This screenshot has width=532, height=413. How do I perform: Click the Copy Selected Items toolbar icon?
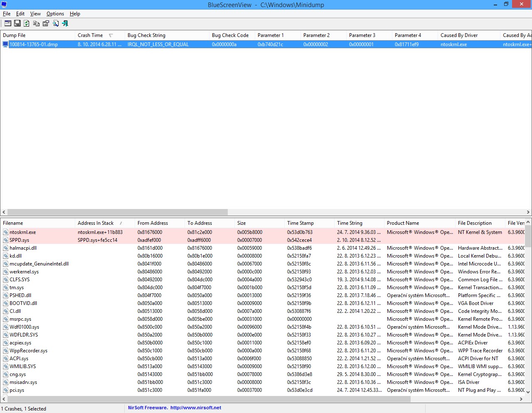36,23
